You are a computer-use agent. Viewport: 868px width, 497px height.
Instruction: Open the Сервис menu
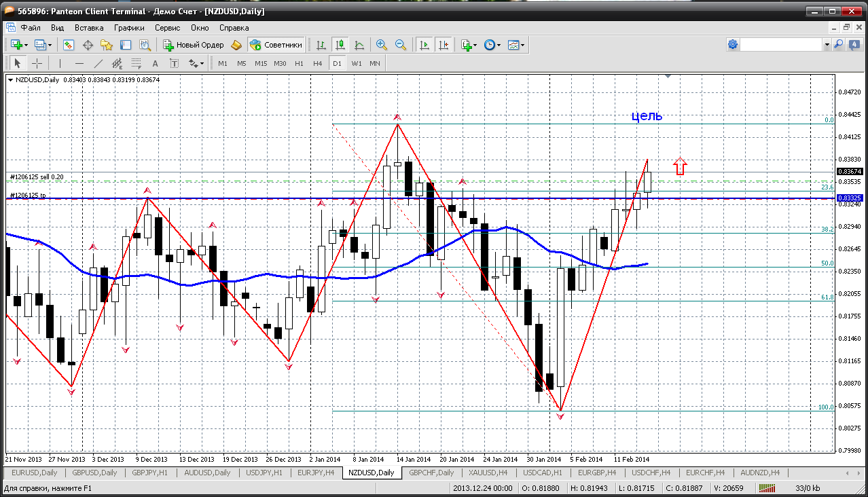click(168, 28)
